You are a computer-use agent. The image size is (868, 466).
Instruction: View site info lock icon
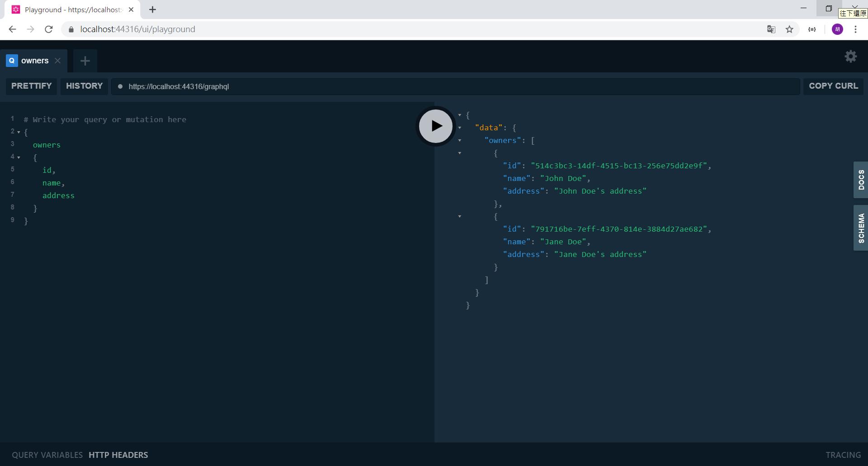[x=71, y=29]
